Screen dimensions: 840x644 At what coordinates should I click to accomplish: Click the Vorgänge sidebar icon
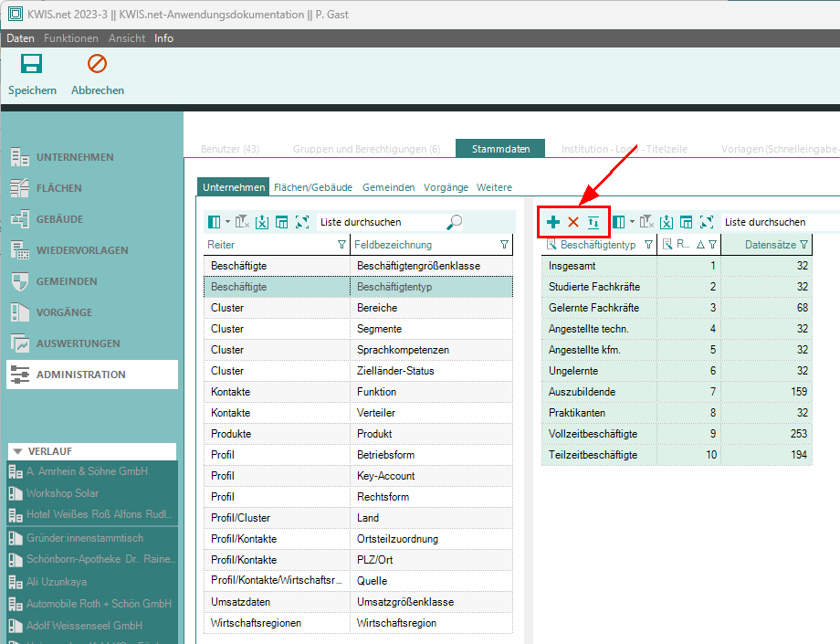tap(20, 312)
